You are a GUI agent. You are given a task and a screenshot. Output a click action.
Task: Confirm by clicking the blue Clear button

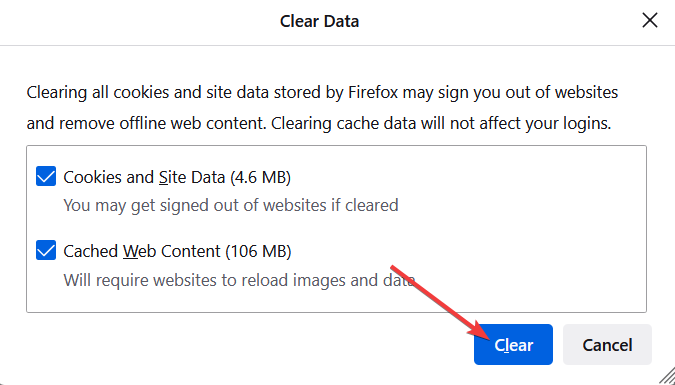click(x=513, y=345)
